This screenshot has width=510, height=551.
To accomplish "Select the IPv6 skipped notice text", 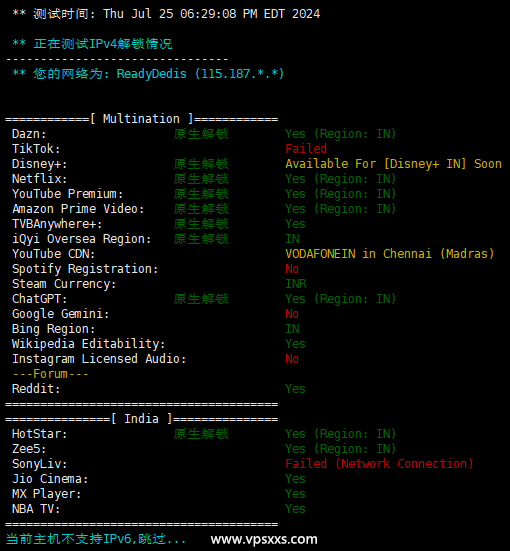I will 96,539.
